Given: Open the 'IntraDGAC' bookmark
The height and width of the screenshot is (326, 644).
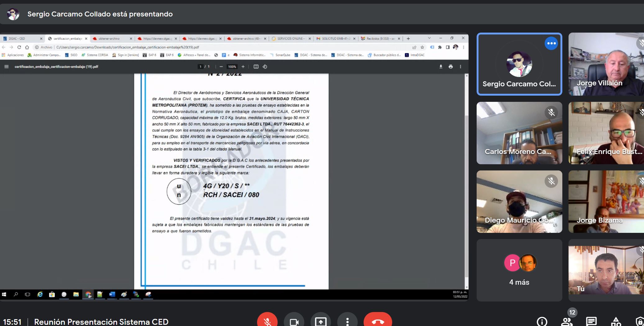Looking at the screenshot, I should (x=415, y=55).
